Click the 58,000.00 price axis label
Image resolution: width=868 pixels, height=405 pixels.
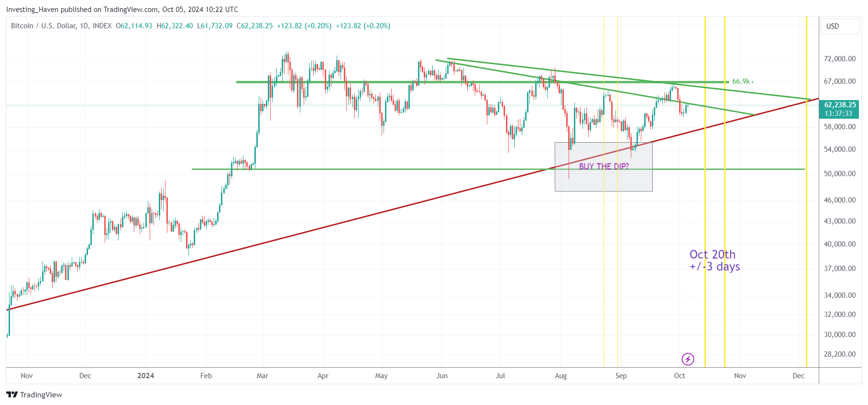840,127
